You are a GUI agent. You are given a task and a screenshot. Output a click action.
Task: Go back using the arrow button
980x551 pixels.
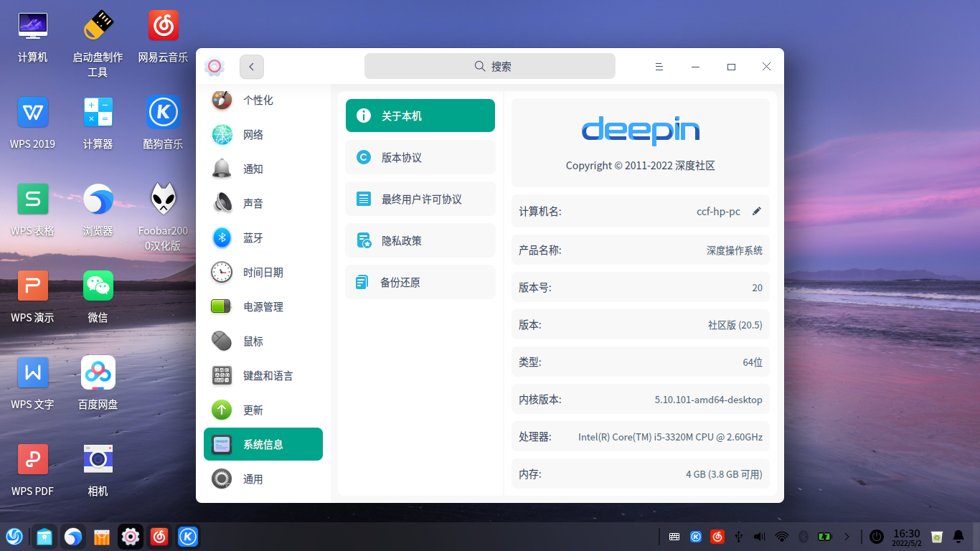point(251,66)
